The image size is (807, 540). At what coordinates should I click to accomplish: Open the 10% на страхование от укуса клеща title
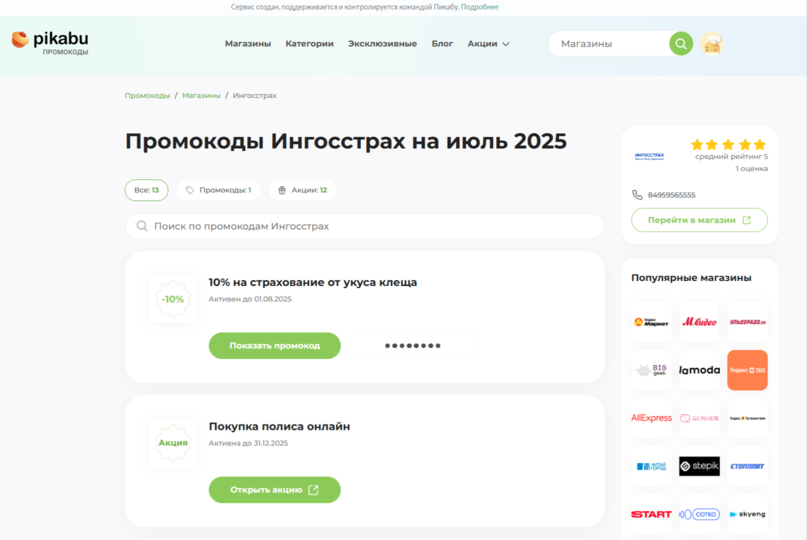click(312, 282)
